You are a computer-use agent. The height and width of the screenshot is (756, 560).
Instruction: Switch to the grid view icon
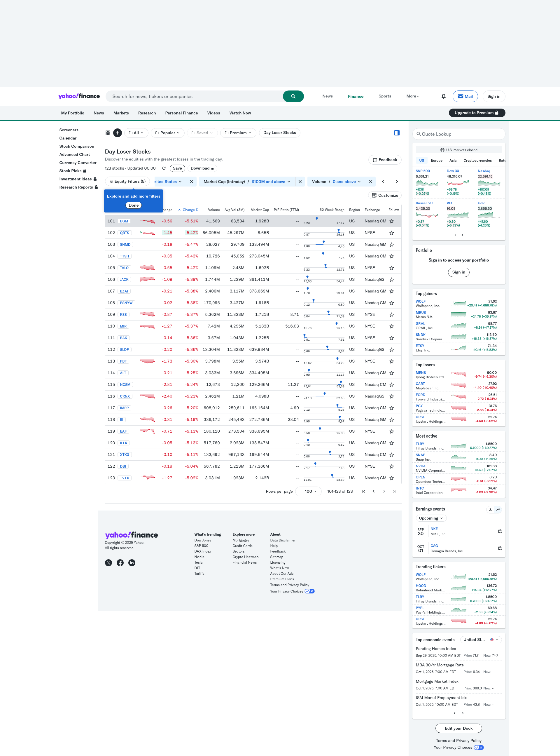(108, 133)
